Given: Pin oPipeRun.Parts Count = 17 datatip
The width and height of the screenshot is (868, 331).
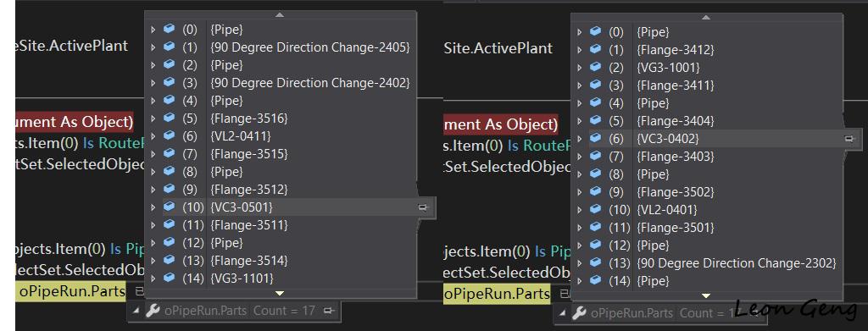Looking at the screenshot, I should point(329,311).
